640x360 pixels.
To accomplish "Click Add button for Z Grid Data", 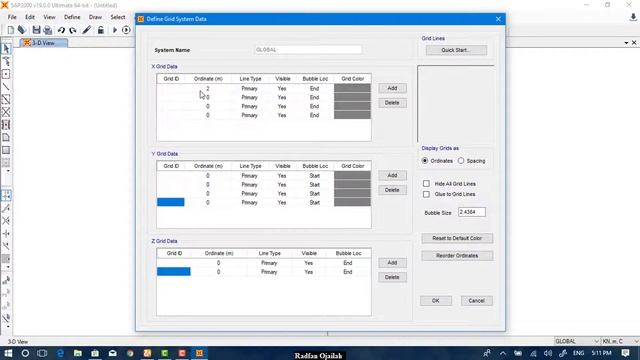I will coord(392,263).
